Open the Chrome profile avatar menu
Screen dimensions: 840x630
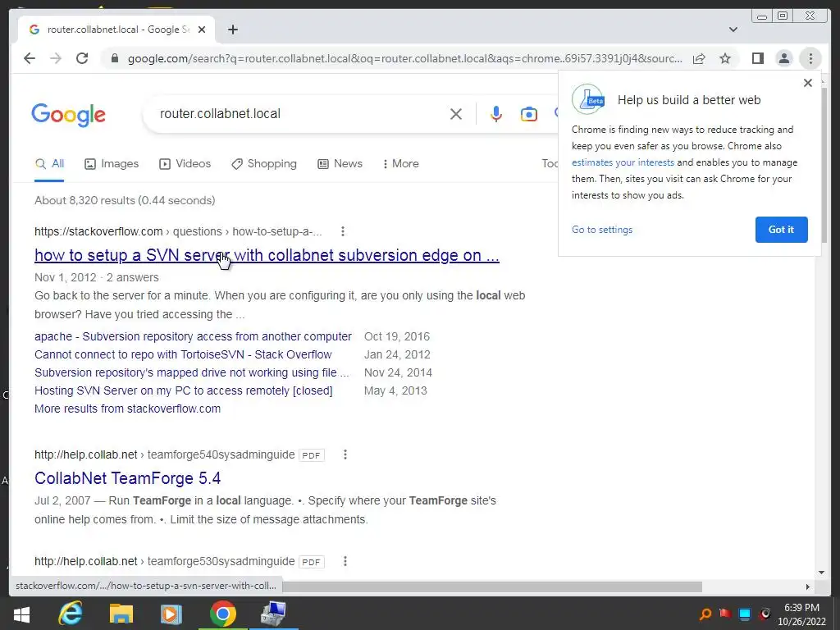point(783,58)
